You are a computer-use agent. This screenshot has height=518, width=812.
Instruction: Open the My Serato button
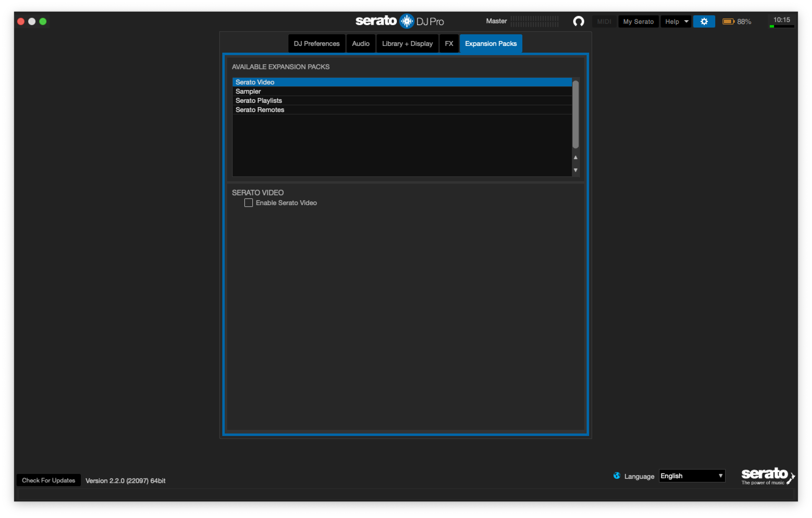pos(638,21)
